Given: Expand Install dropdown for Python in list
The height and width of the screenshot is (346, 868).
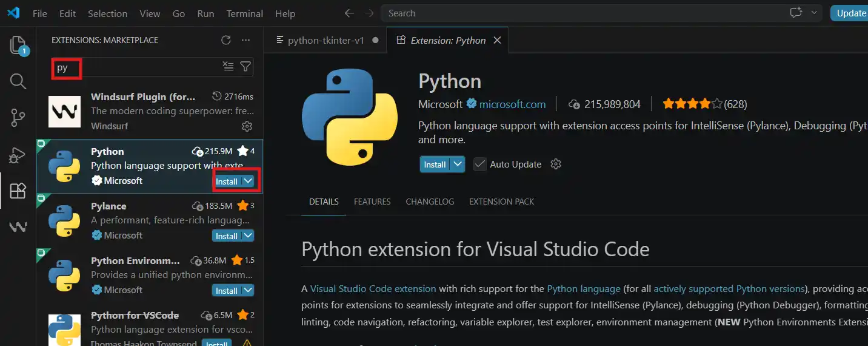Looking at the screenshot, I should point(248,181).
